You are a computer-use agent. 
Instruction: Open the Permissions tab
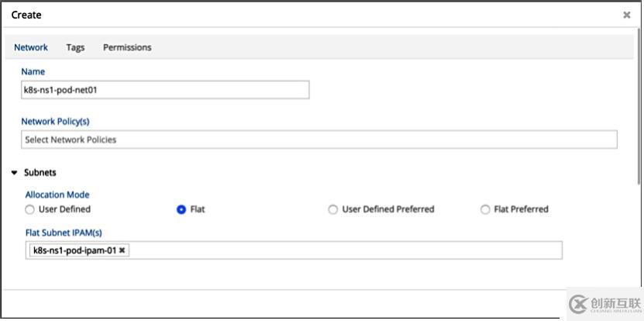pos(127,47)
